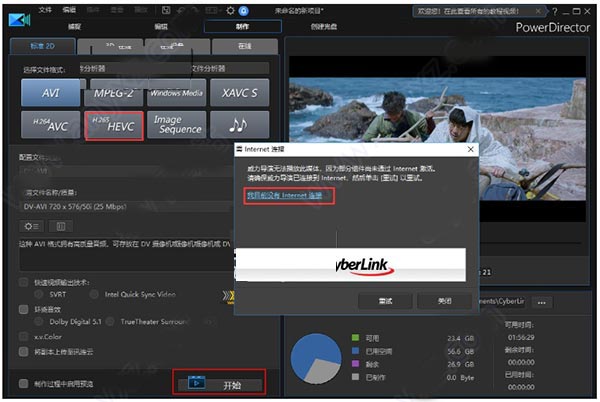Enable the 快速视频输出技术 checkbox
Screen dimensions: 600x402
click(24, 282)
